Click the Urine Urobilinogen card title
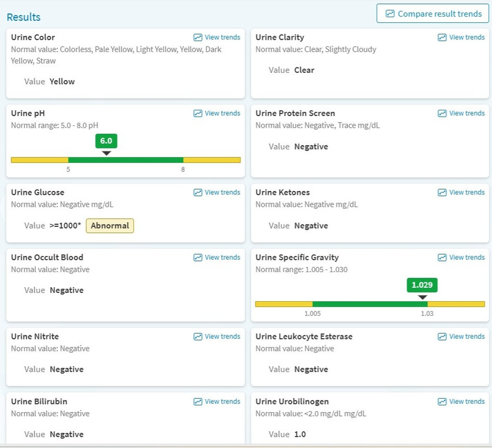Viewport: 492px width, 448px height. pyautogui.click(x=292, y=402)
